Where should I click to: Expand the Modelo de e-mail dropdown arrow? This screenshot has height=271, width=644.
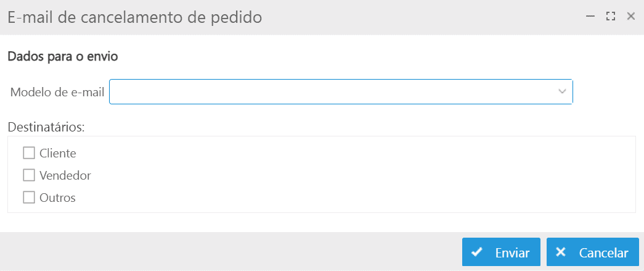pos(562,91)
